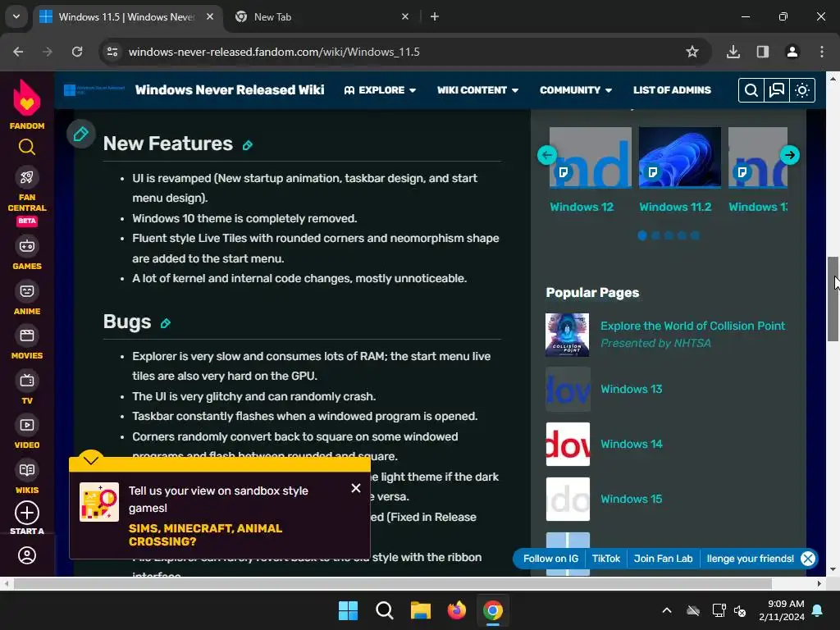The image size is (840, 630).
Task: Open the Fandom home logo
Action: (x=27, y=105)
